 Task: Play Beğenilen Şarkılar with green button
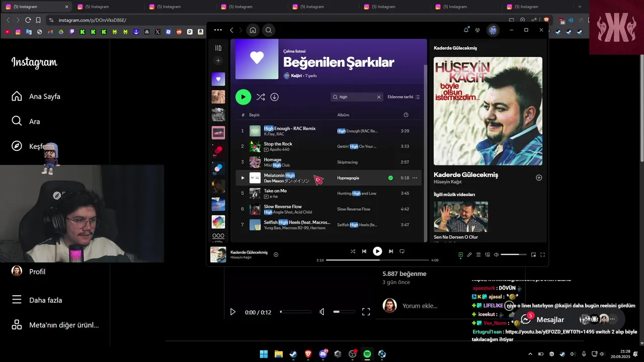[243, 97]
